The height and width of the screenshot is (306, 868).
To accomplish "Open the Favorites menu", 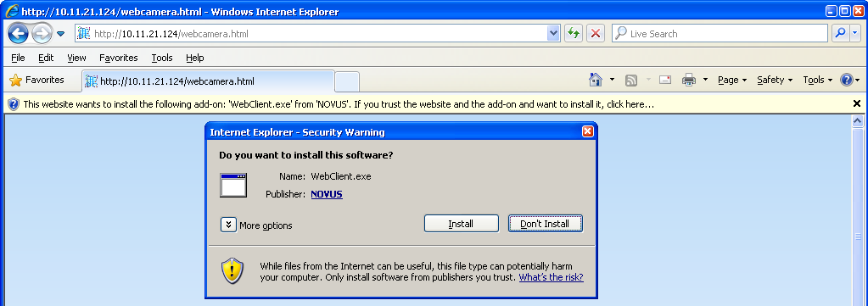I will point(119,58).
